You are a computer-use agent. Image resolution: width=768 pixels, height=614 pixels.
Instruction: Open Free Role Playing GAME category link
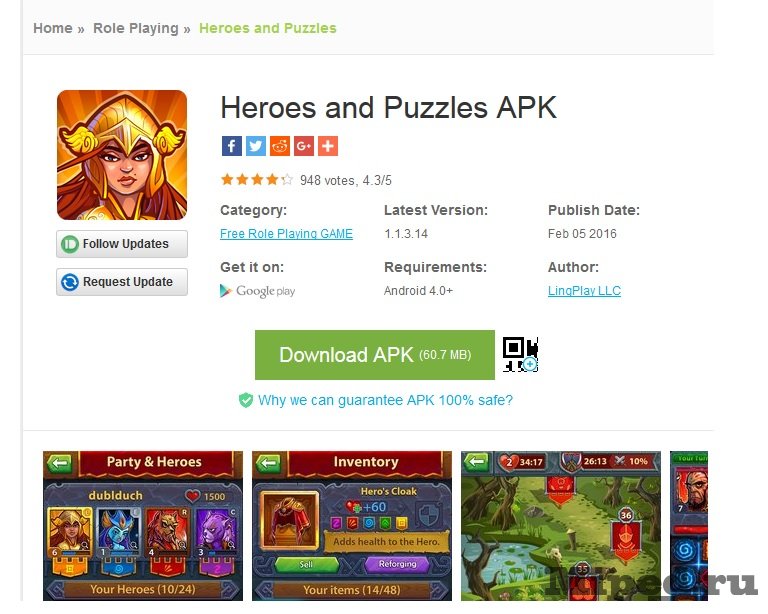click(x=286, y=234)
